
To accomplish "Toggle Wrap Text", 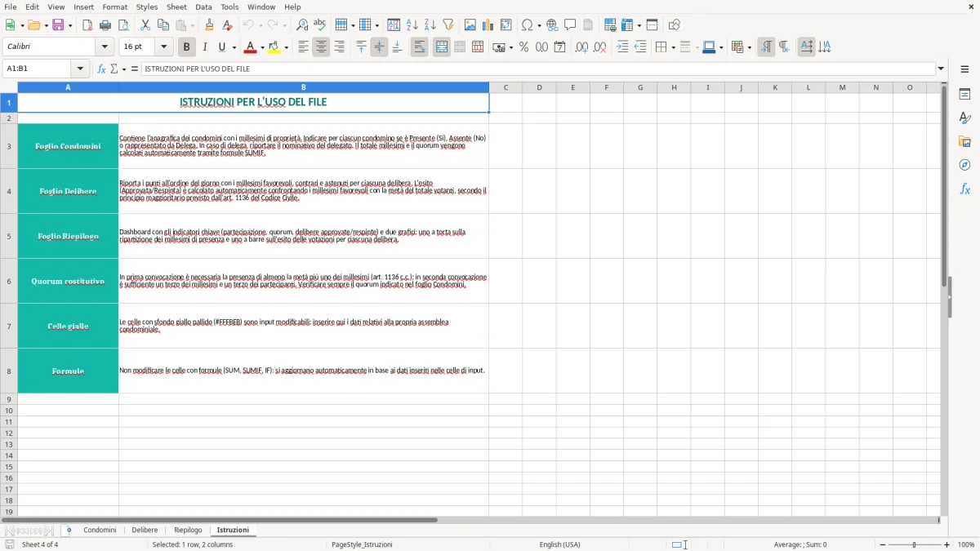I will click(x=420, y=47).
